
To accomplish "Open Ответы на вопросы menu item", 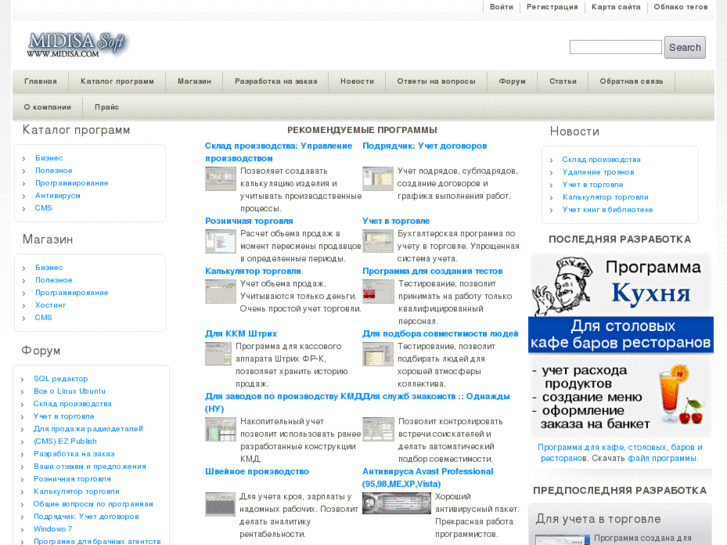I will (436, 81).
